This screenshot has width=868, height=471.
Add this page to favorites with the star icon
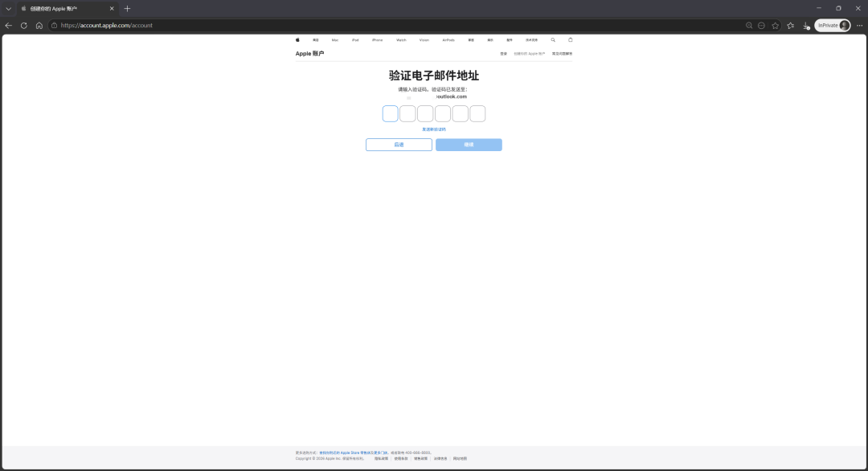[775, 26]
